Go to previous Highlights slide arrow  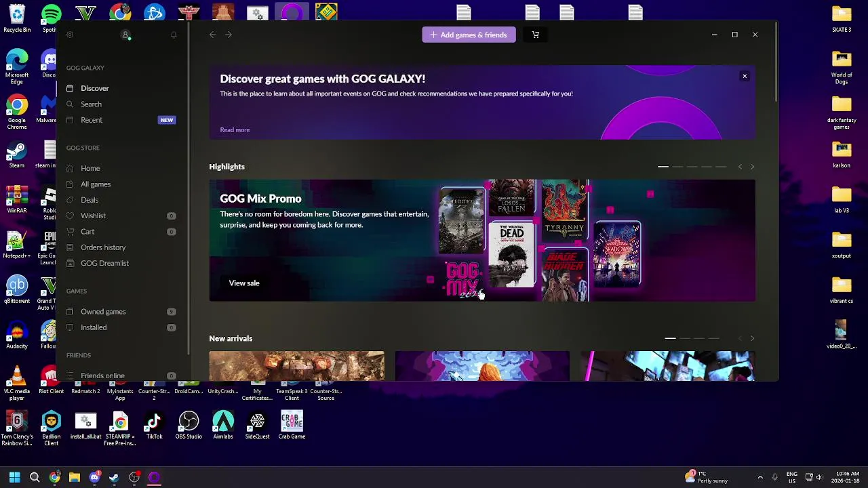[x=740, y=167]
